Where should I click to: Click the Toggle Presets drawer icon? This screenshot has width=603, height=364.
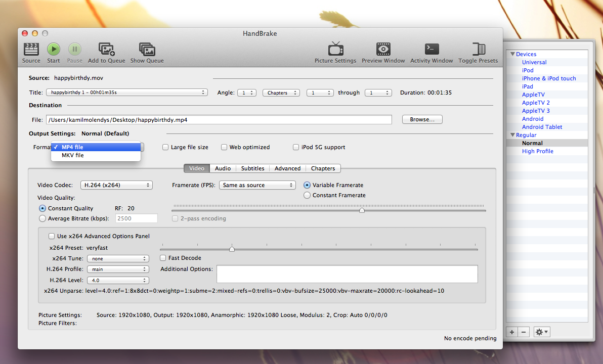coord(479,49)
